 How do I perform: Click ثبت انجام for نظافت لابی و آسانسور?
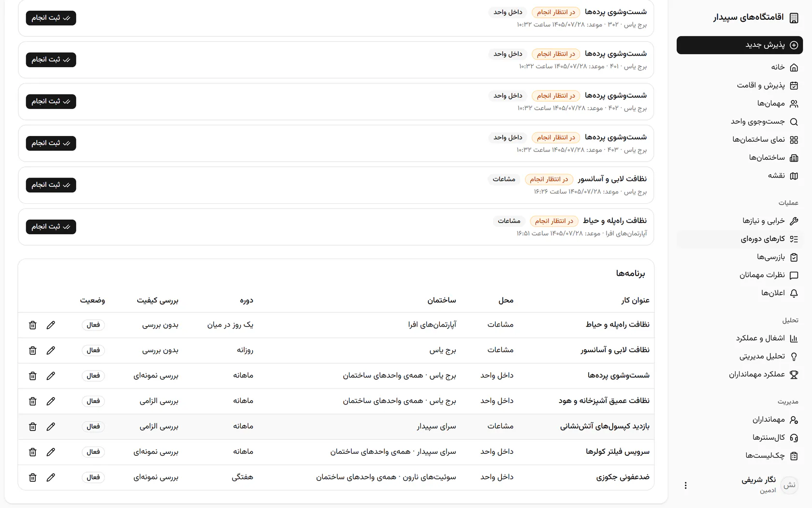(x=51, y=185)
